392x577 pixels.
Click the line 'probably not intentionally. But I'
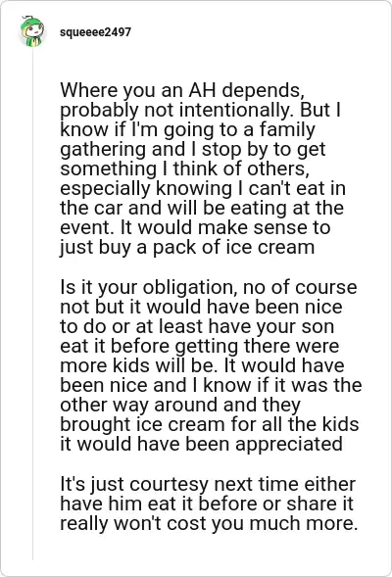click(200, 110)
